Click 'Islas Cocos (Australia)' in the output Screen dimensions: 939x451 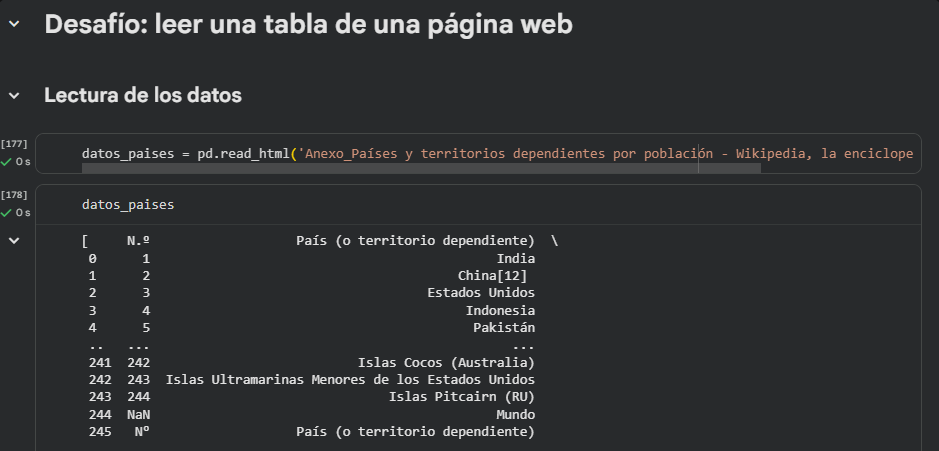tap(446, 362)
